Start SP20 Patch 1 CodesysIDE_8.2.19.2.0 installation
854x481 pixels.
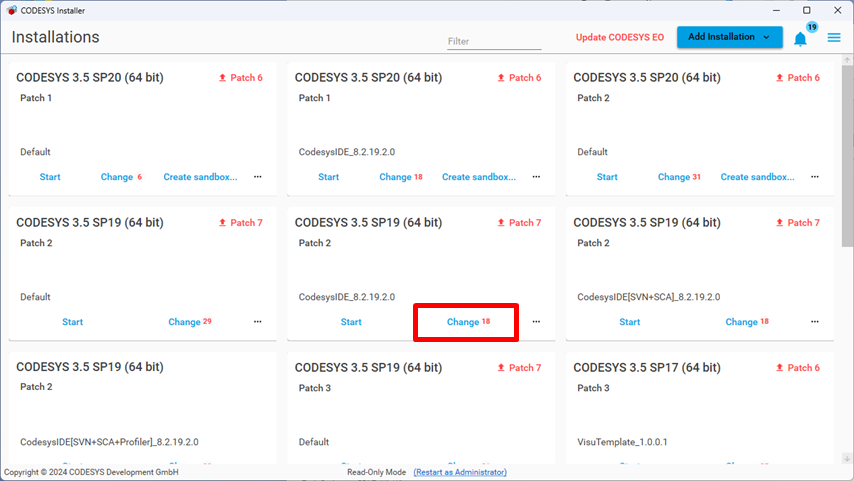[328, 176]
